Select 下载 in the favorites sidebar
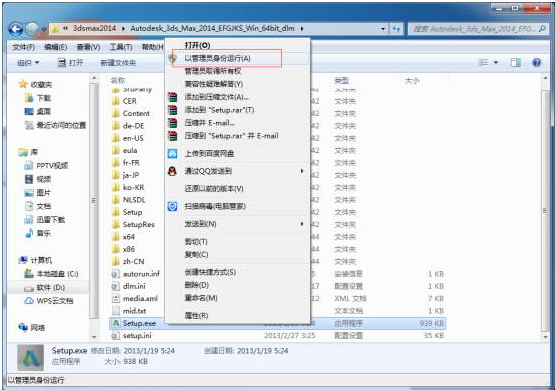555x390 pixels. [38, 98]
